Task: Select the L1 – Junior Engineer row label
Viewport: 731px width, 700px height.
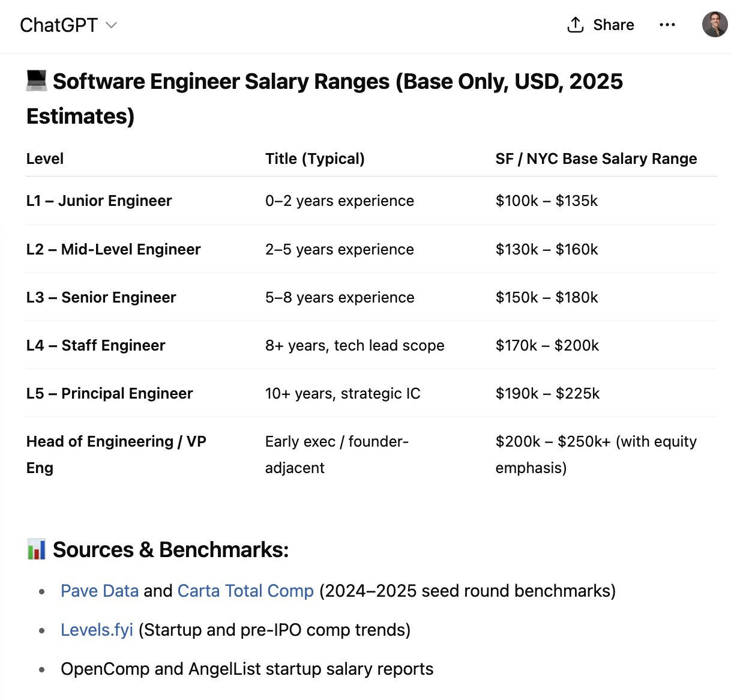Action: click(99, 201)
